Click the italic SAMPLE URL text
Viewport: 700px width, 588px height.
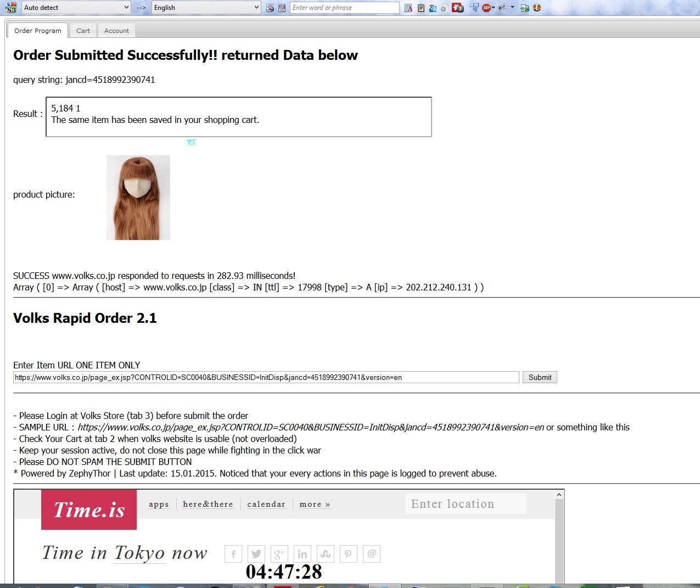311,427
